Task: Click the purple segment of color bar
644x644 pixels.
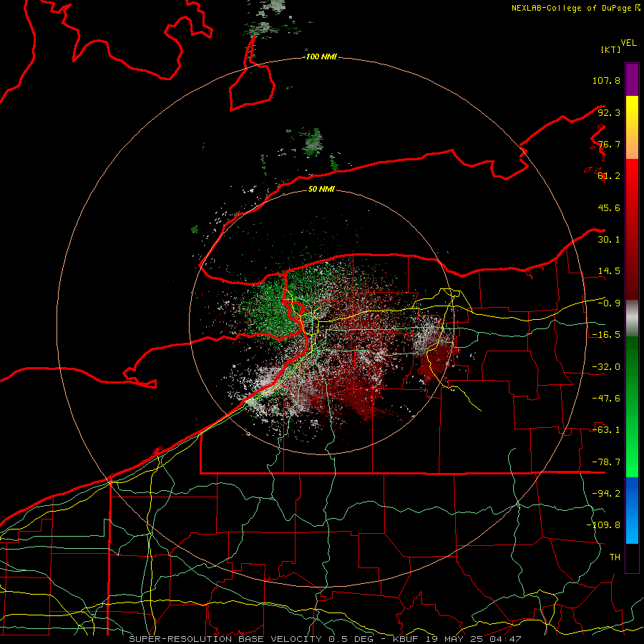Action: 632,79
